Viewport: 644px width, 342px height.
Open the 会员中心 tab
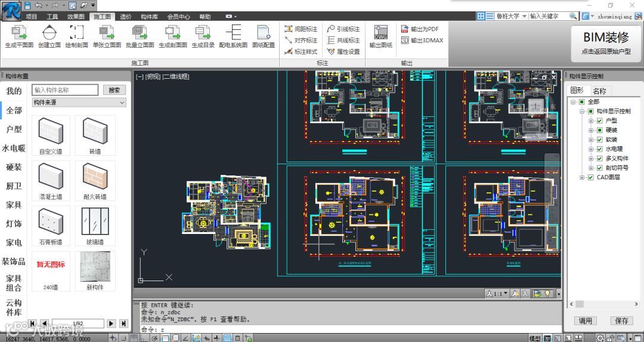(x=179, y=17)
